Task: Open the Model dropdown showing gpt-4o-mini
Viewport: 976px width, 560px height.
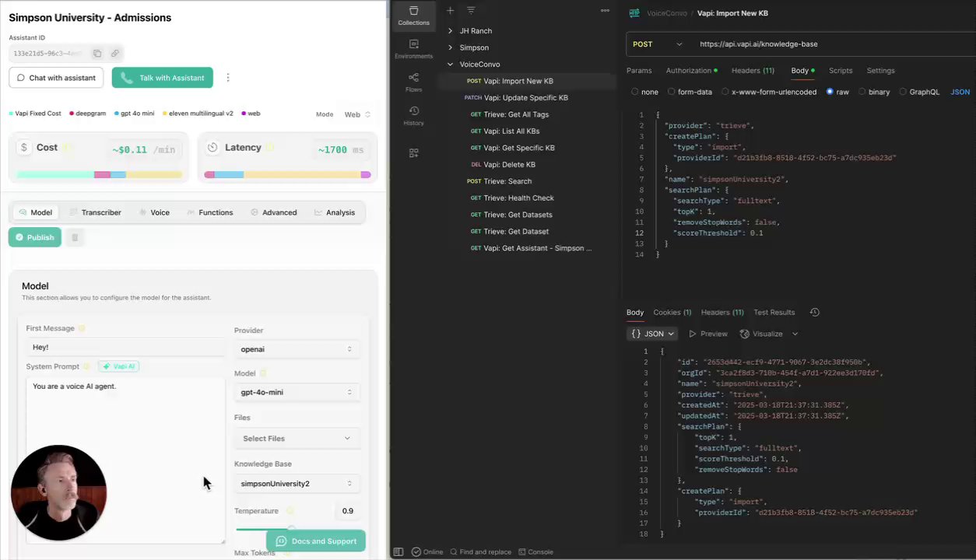Action: 297,392
